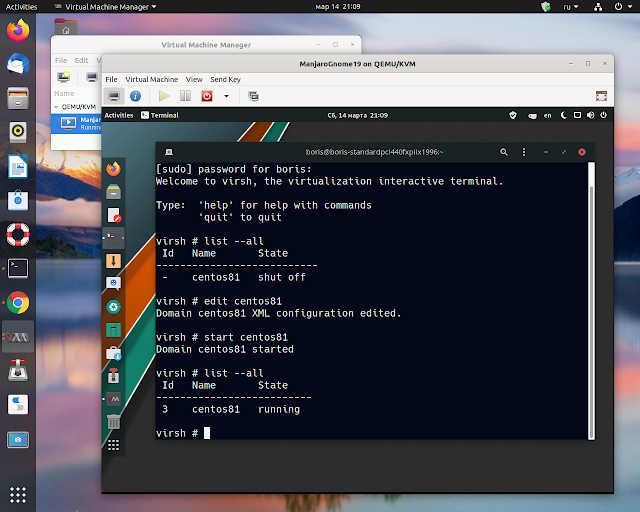Open the manage VM snapshots icon
This screenshot has height=512, width=640.
tap(253, 96)
